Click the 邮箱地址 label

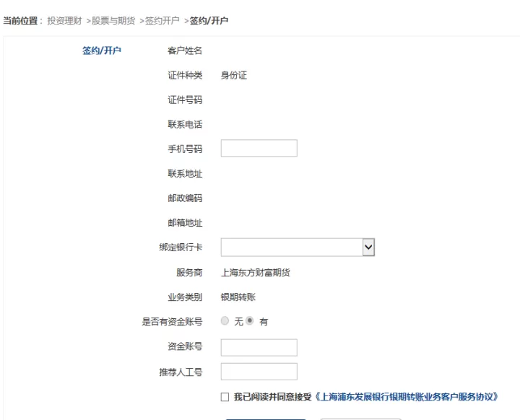click(x=185, y=223)
